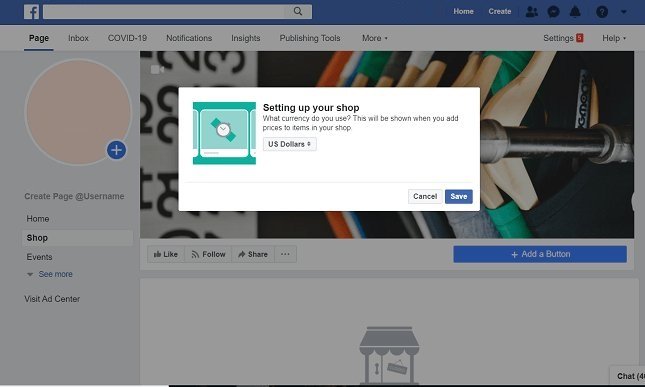Screen dimensions: 645x387
Task: Click the Facebook search input field
Action: (x=165, y=12)
